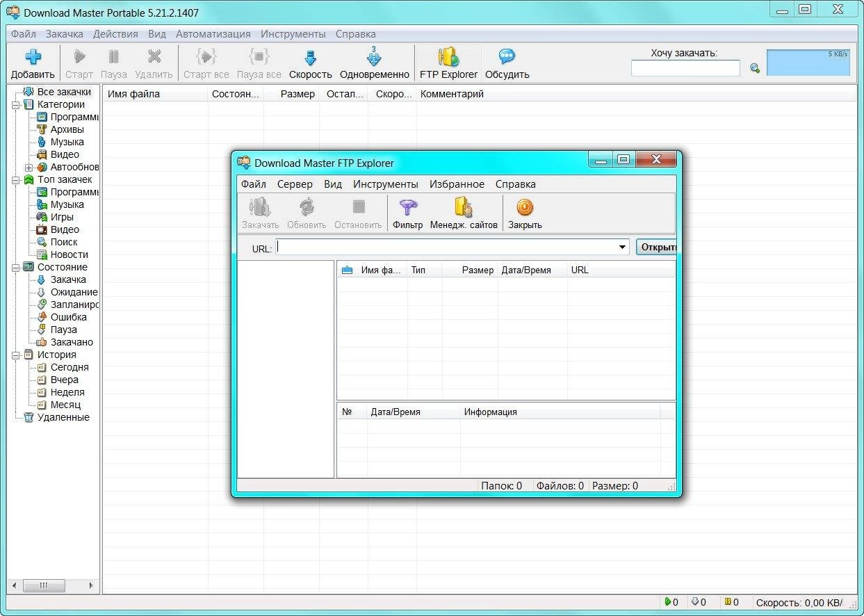Select Все закачки in the tree
The width and height of the screenshot is (864, 616).
point(64,92)
